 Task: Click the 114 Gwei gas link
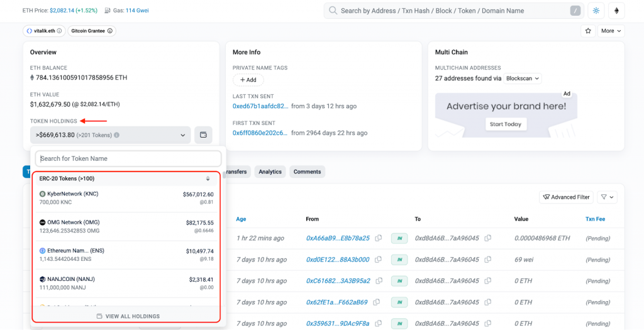[137, 11]
